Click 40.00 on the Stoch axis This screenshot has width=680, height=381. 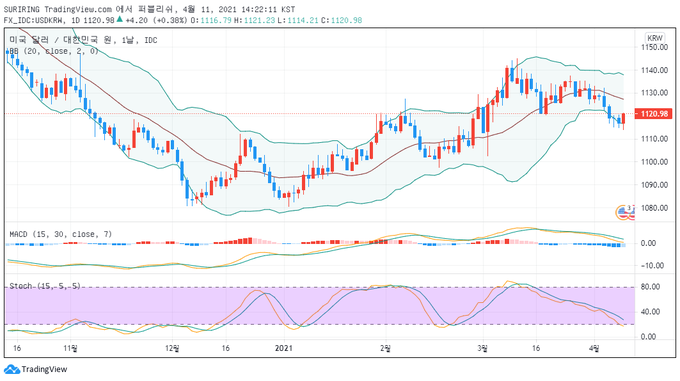coord(650,312)
